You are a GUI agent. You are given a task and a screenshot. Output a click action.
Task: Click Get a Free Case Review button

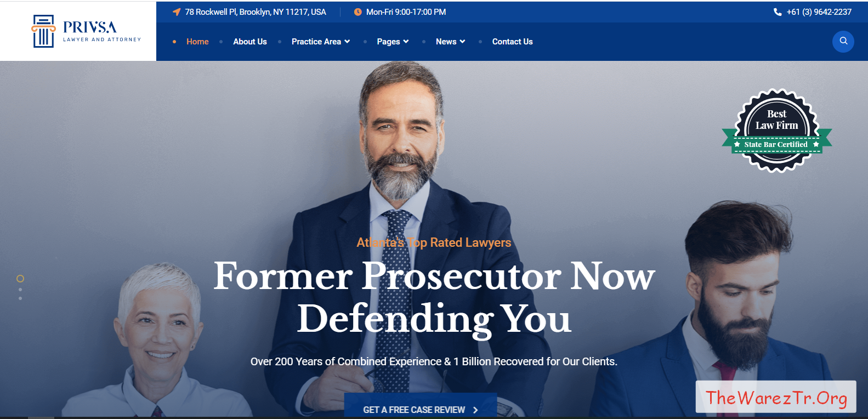421,406
